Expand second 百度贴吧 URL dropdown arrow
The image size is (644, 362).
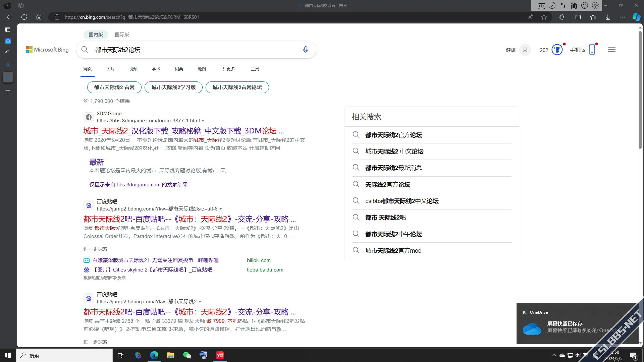(x=200, y=302)
